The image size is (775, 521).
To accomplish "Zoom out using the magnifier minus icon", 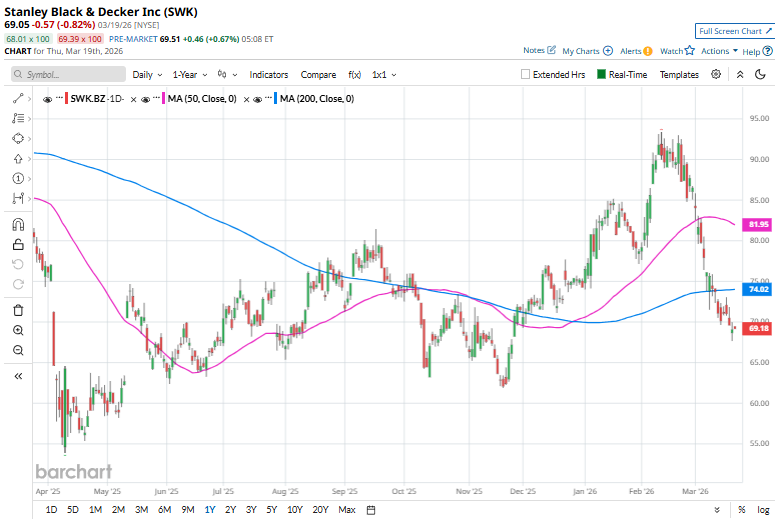I will tap(18, 350).
